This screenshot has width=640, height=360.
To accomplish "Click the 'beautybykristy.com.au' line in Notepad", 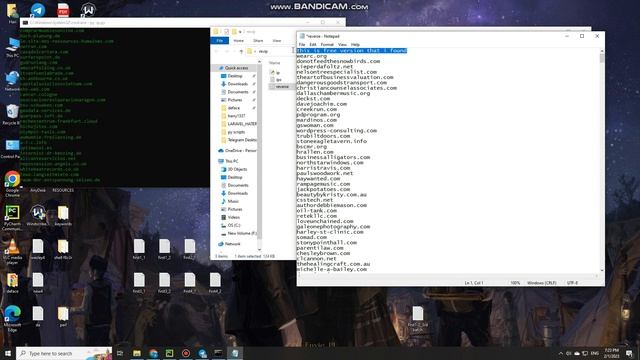I will [331, 195].
